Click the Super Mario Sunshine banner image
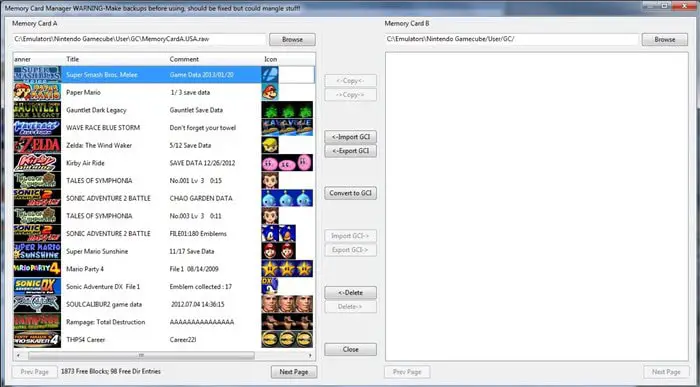This screenshot has height=387, width=700. click(37, 251)
